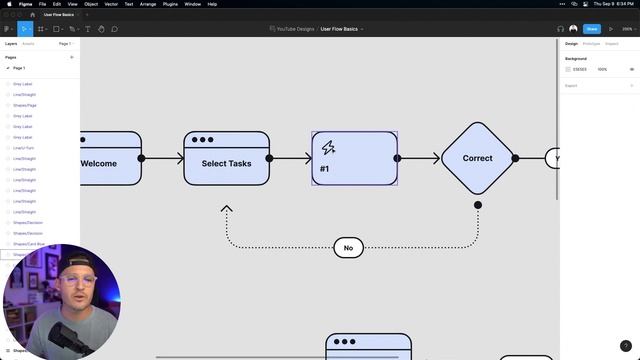
Task: Add an export setting with the plus icon
Action: [632, 86]
